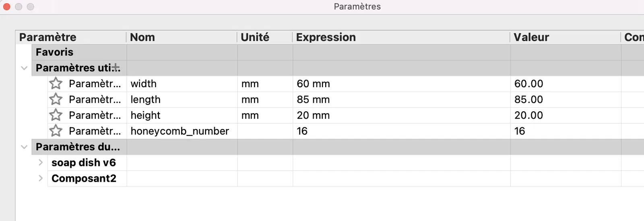
Task: Collapse the Paramètres utilisateur section
Action: (24, 68)
